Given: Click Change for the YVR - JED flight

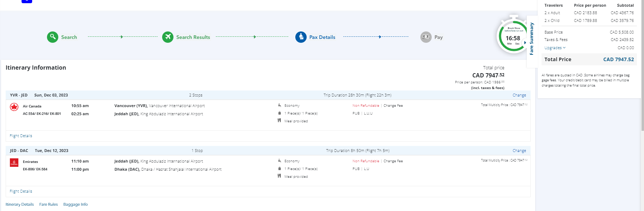Looking at the screenshot, I should [519, 95].
